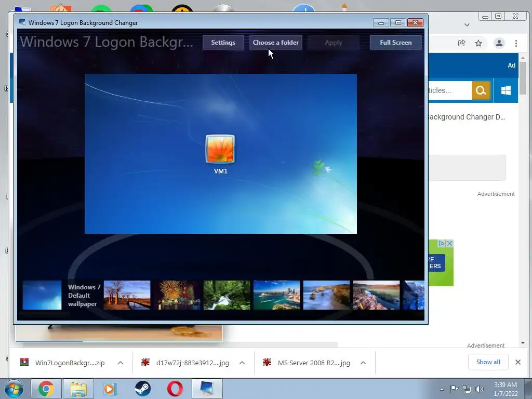Open the Windows Start menu
Screen dimensions: 532x399
tap(14, 389)
